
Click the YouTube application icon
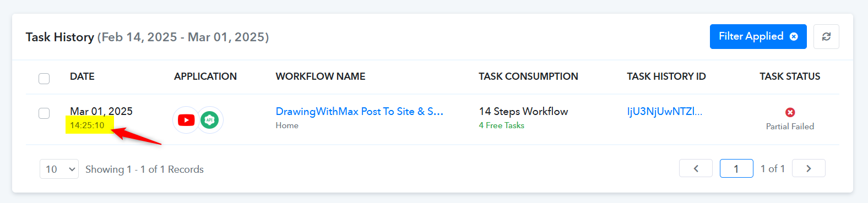coord(186,120)
